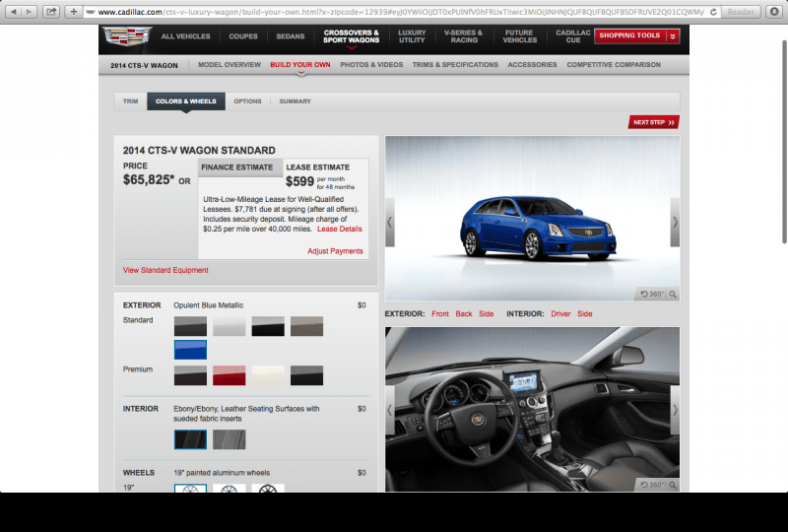Open Future Vehicles menu
The width and height of the screenshot is (788, 532).
[x=520, y=36]
